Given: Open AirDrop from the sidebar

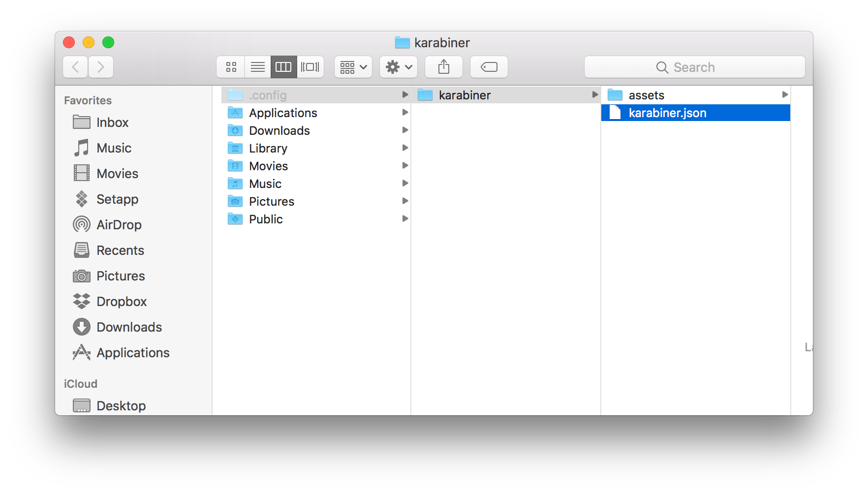Looking at the screenshot, I should pyautogui.click(x=119, y=225).
